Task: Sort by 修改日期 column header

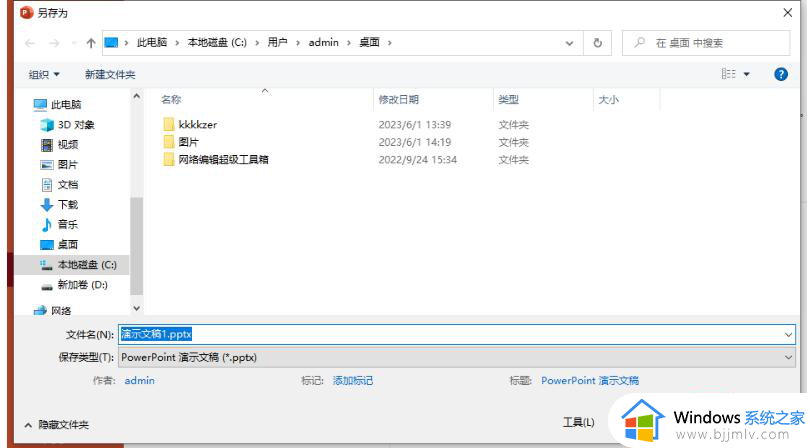Action: [x=398, y=100]
